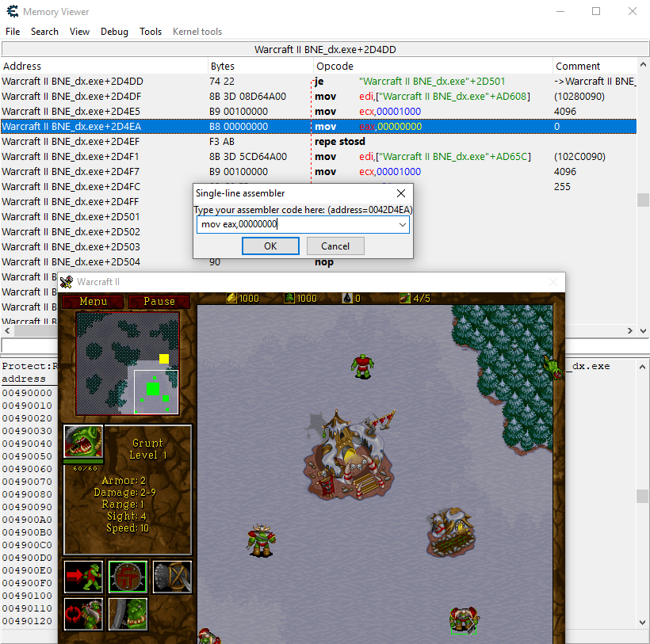Screen dimensions: 650x644
Task: Select row Warcraft II BNE_dx.exe+2D4F1
Action: click(x=319, y=157)
